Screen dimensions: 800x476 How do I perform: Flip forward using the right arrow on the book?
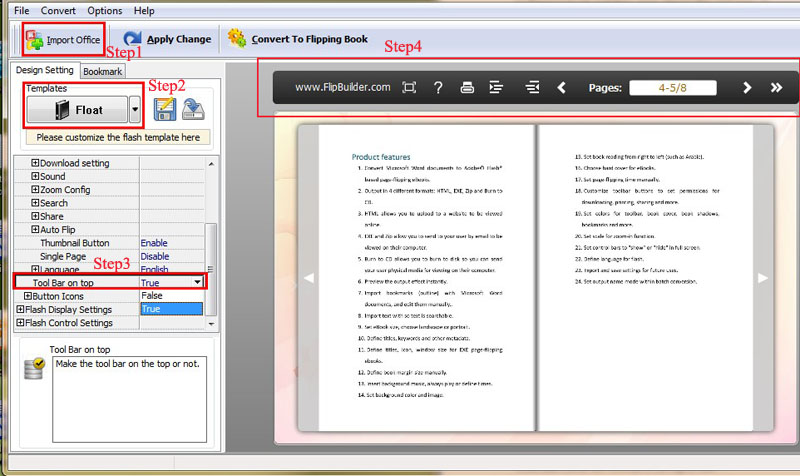click(x=763, y=278)
